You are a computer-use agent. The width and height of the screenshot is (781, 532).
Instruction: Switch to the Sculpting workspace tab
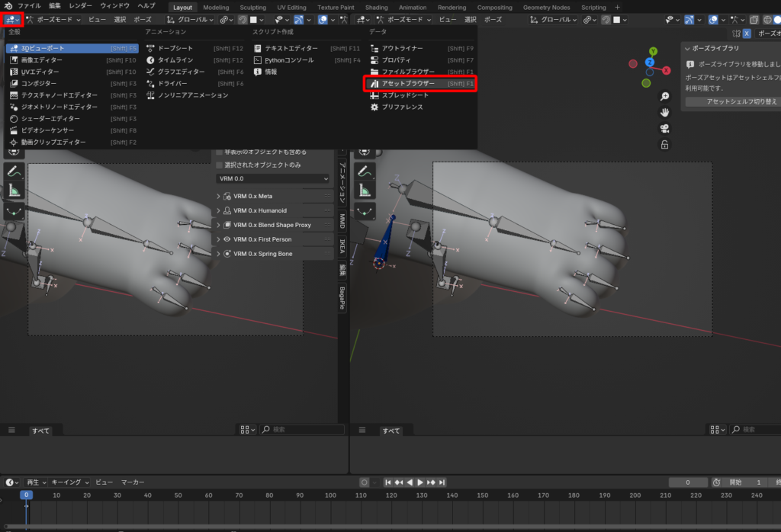(252, 8)
